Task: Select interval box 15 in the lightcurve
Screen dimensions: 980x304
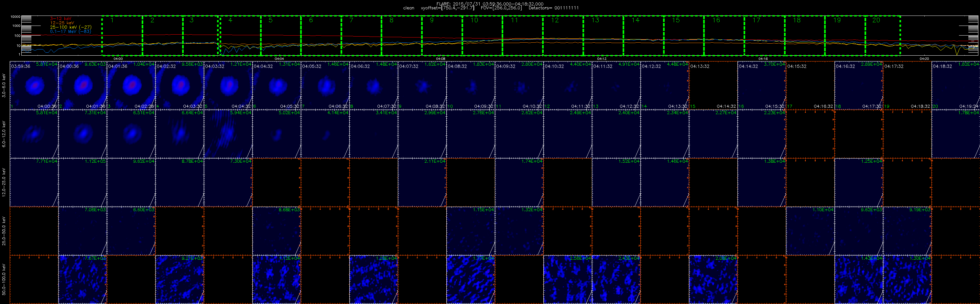Action: pos(684,35)
